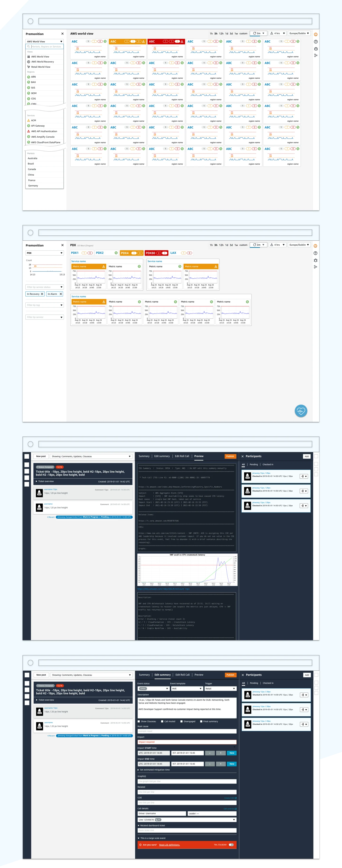Open the AWS World View selector dropdown
The width and height of the screenshot is (342, 868).
coord(44,41)
